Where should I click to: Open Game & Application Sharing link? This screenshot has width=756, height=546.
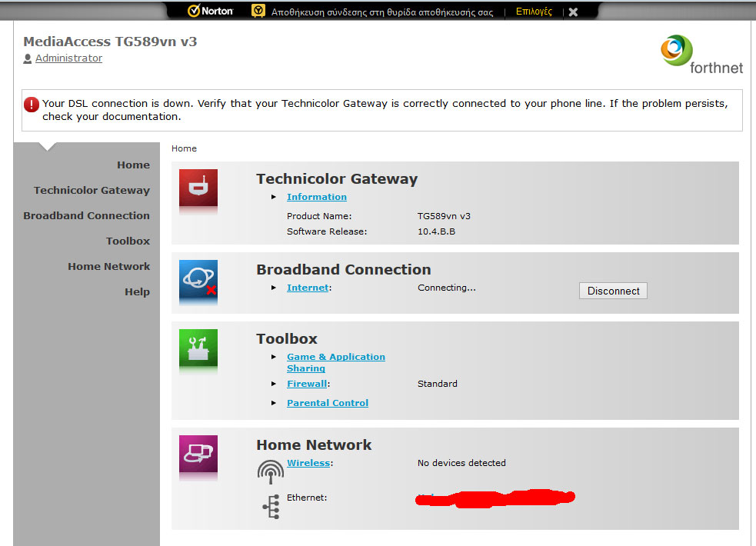click(x=336, y=362)
